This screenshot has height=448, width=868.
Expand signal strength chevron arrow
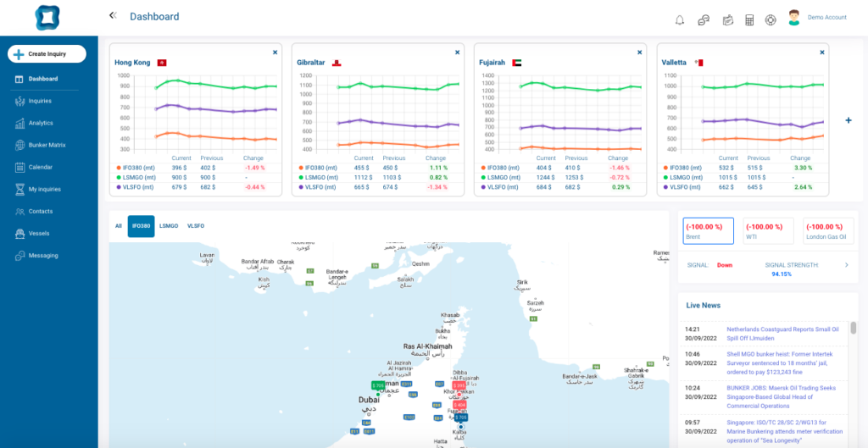pos(847,265)
